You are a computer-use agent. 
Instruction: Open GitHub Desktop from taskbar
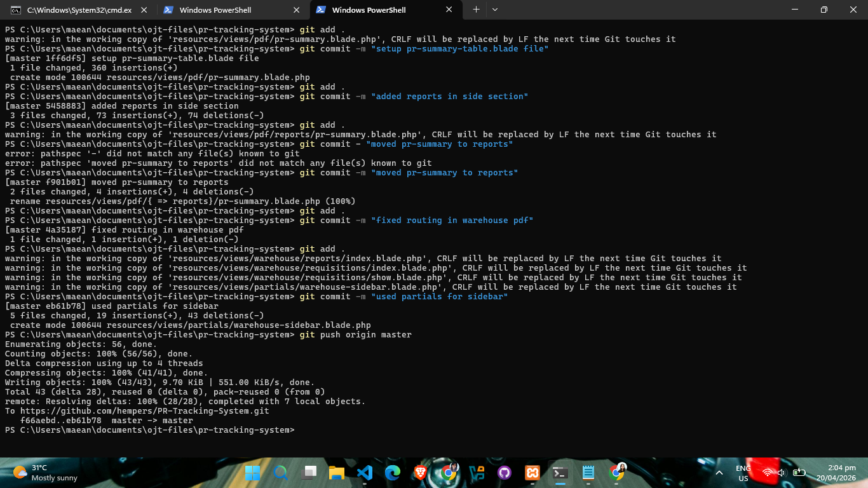(x=505, y=473)
